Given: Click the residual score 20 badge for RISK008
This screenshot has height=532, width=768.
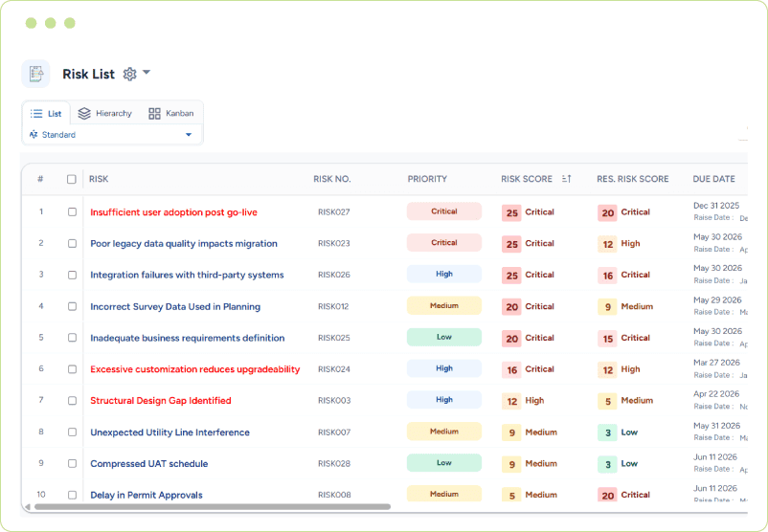Looking at the screenshot, I should point(608,495).
